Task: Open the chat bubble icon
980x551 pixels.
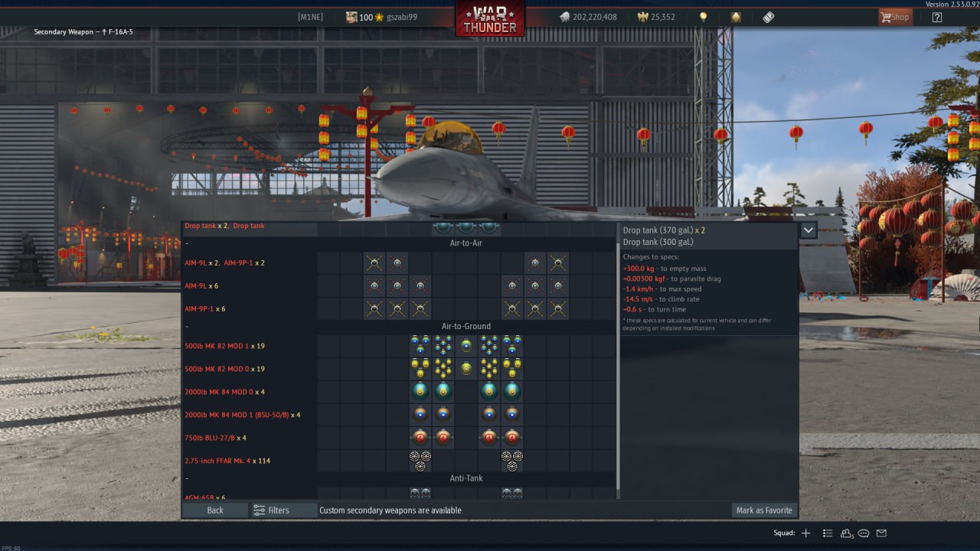Action: (x=864, y=533)
